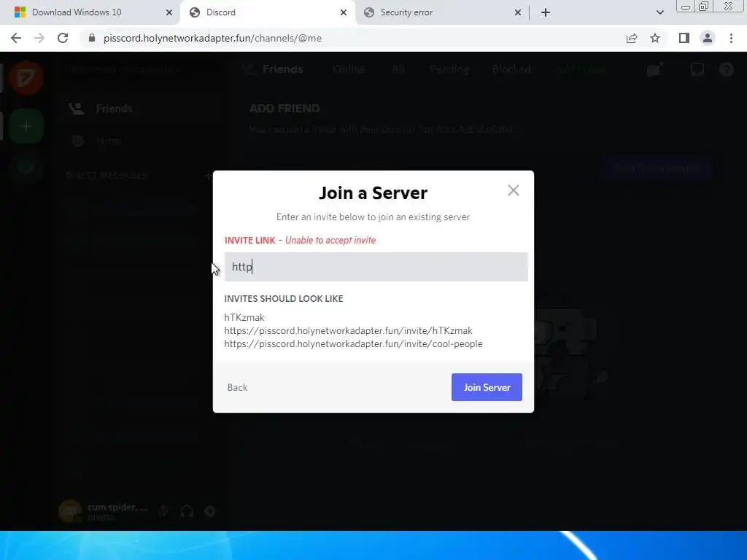Viewport: 747px width, 560px height.
Task: Close the Download Windows 10 tab
Action: pyautogui.click(x=169, y=12)
